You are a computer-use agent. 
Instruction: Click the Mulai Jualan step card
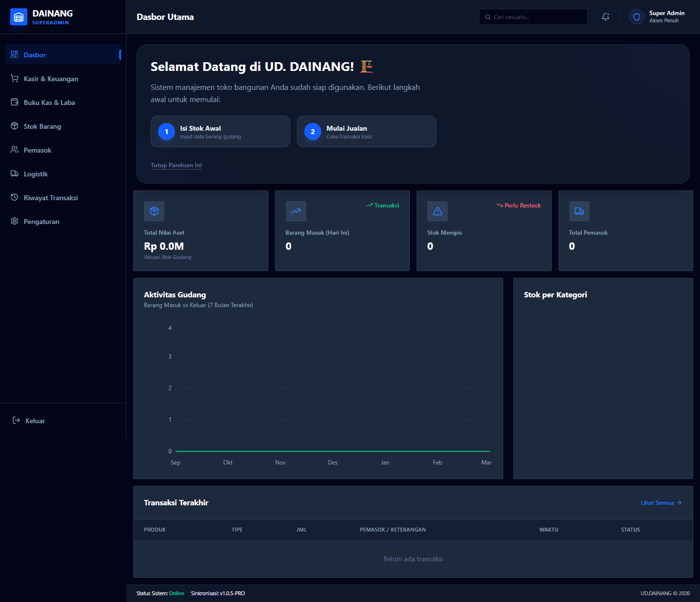tap(367, 131)
